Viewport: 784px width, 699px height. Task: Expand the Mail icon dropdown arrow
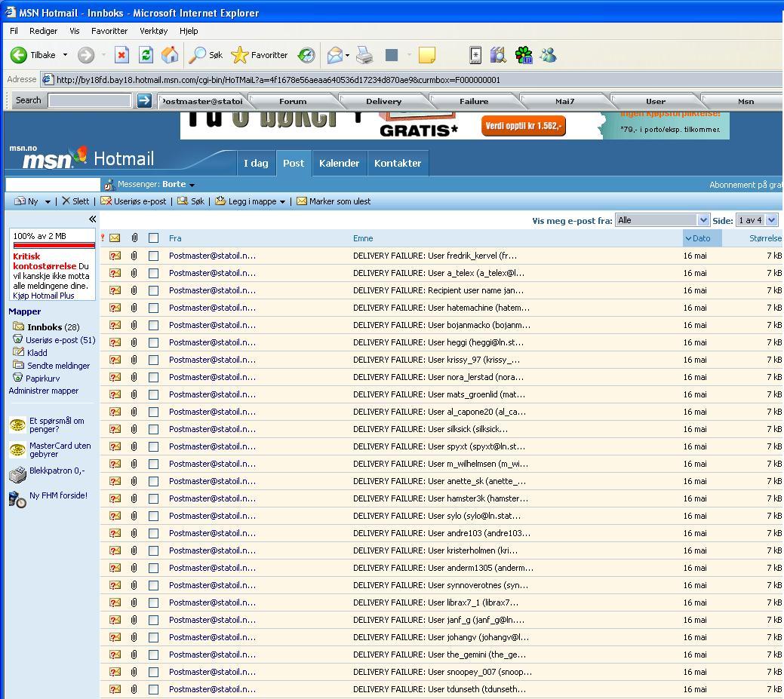347,55
